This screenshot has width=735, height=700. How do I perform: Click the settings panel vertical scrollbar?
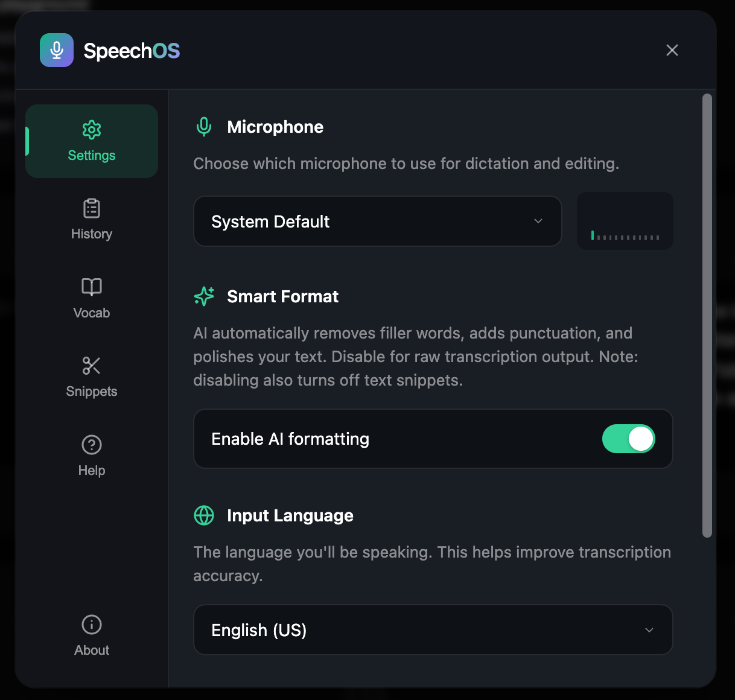(707, 315)
